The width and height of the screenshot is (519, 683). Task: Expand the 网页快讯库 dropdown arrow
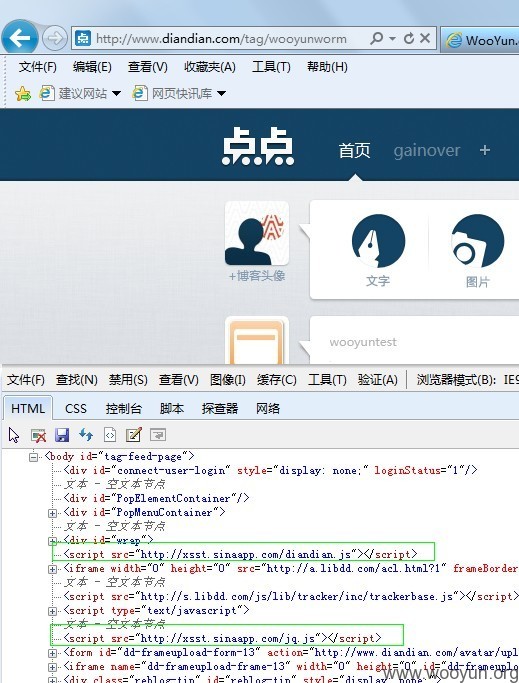[x=221, y=93]
